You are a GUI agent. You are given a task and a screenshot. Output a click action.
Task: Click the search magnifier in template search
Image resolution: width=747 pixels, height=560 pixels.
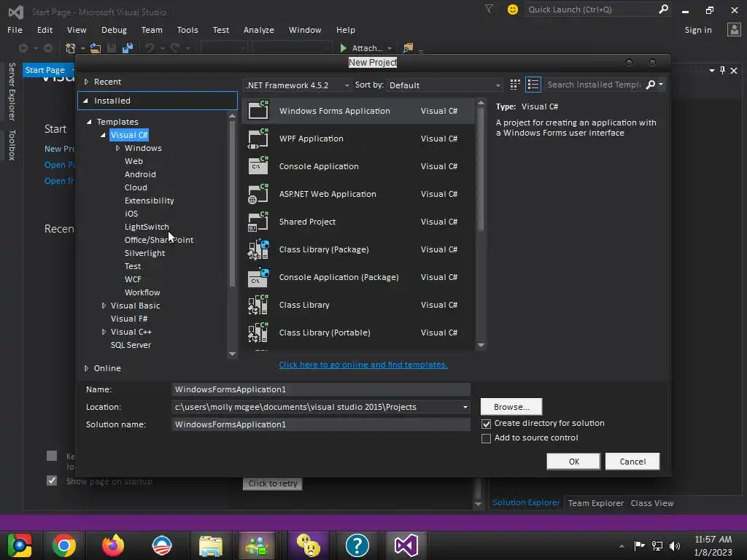(x=650, y=85)
